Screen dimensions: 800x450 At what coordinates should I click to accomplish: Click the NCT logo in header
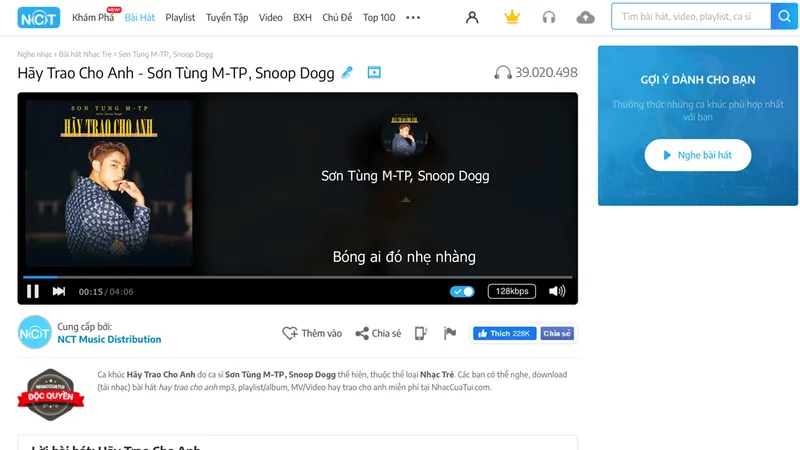click(x=39, y=18)
